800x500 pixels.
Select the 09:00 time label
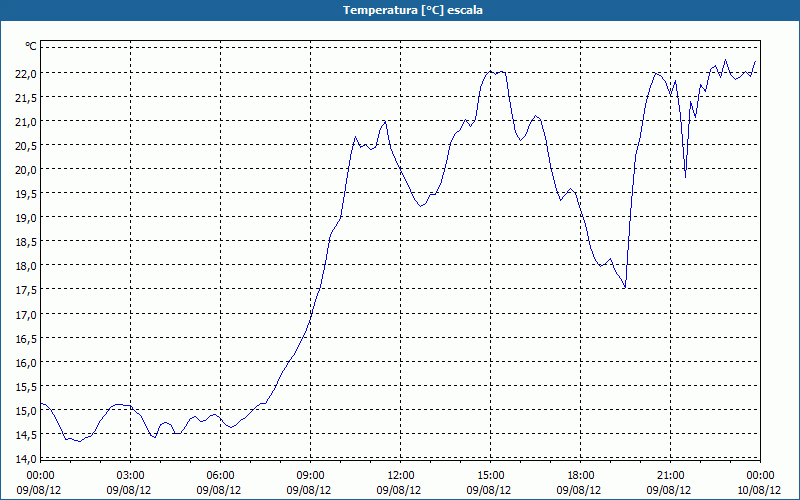coord(310,476)
